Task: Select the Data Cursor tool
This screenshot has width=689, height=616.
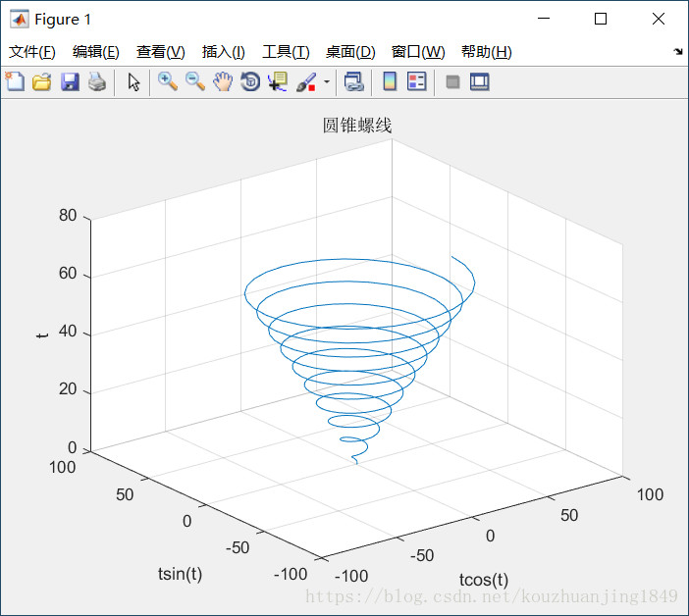Action: point(278,81)
